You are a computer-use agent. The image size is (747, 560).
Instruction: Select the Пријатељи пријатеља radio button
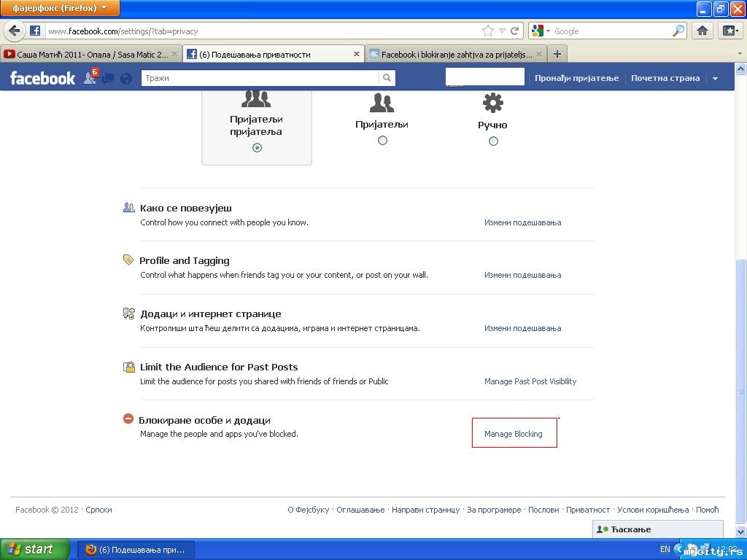tap(257, 147)
